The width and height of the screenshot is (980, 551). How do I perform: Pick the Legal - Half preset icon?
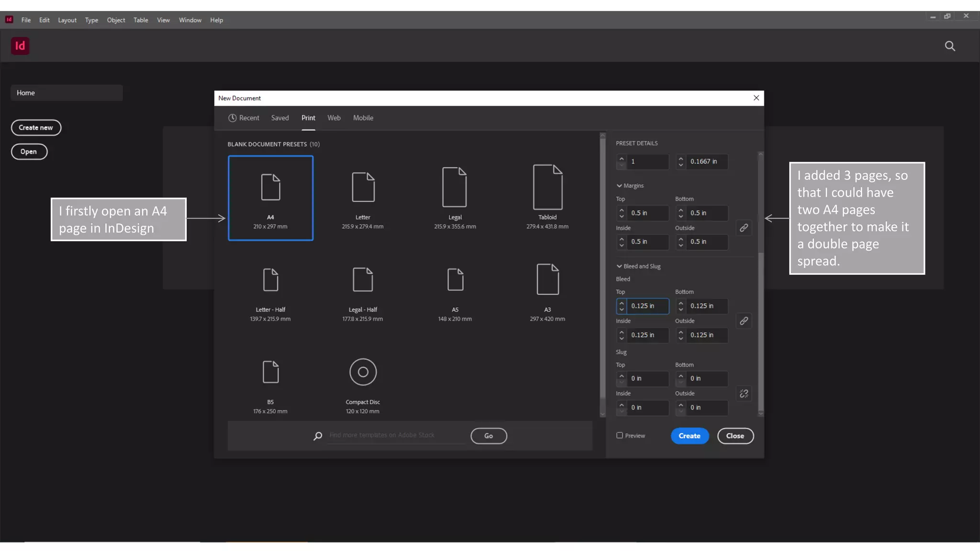click(x=363, y=279)
